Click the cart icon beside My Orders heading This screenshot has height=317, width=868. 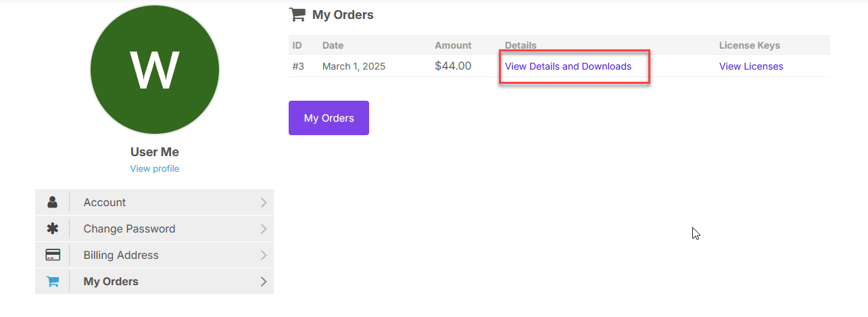coord(297,14)
